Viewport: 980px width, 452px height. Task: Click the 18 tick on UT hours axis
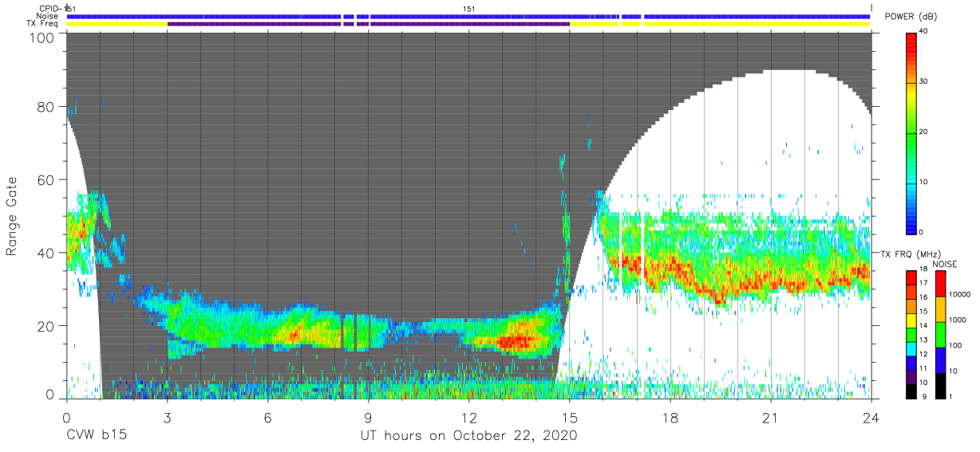[670, 417]
